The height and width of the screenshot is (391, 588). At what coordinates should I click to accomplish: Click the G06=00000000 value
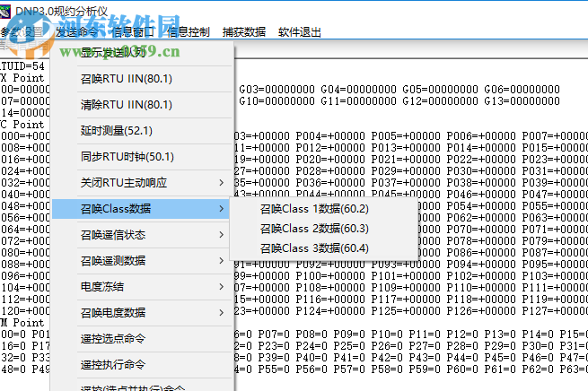click(522, 90)
